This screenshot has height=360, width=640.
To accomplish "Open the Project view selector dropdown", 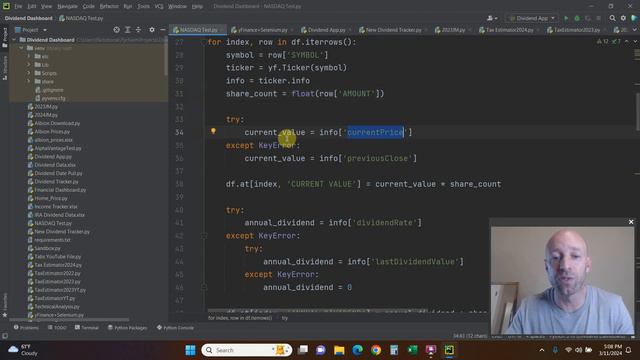I will 31,30.
